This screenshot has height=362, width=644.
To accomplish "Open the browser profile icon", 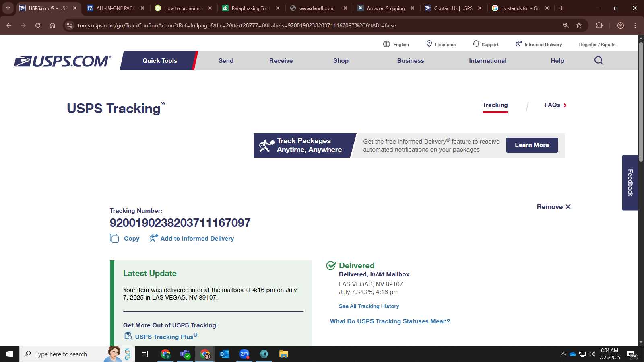I will pos(621,25).
